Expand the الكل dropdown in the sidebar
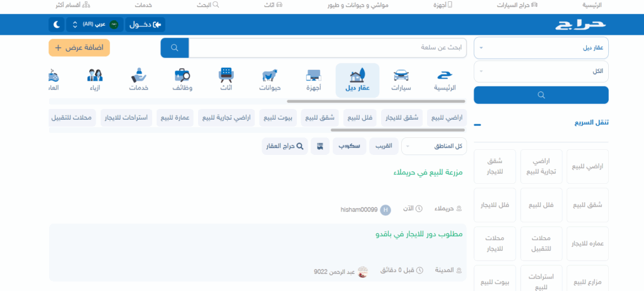The height and width of the screenshot is (291, 644). 541,71
